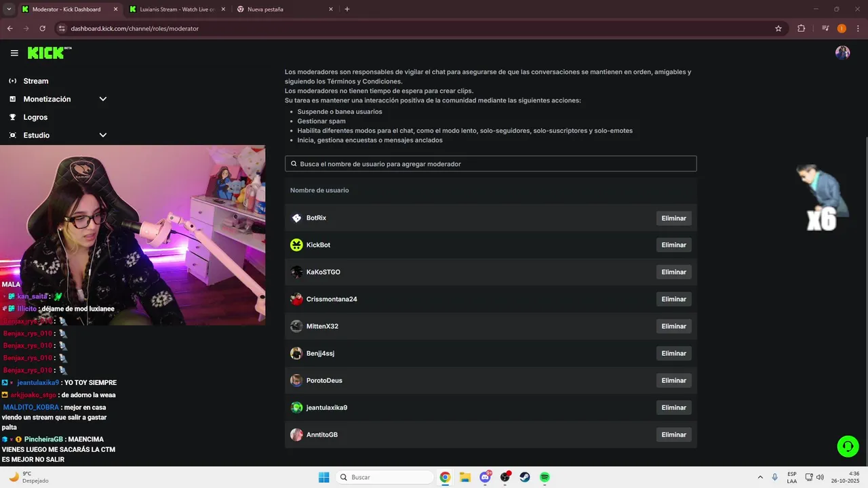Screen dimensions: 868x488
Task: Open the Estudio sidebar item
Action: [36, 135]
